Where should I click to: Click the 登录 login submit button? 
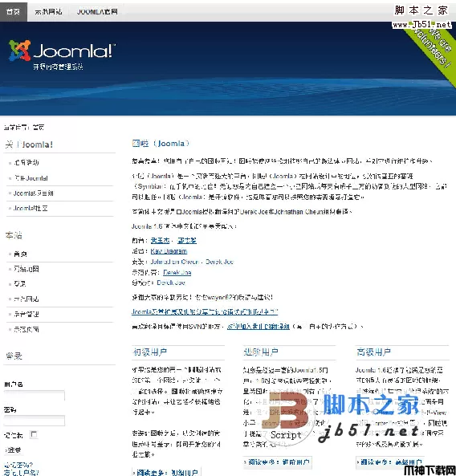tap(13, 450)
